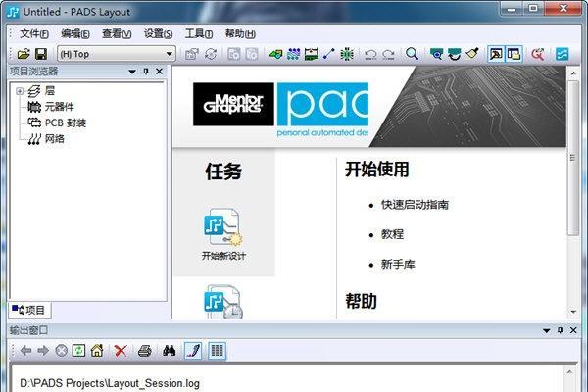Image resolution: width=588 pixels, height=392 pixels.
Task: Click output window scroll up arrow
Action: (x=569, y=372)
